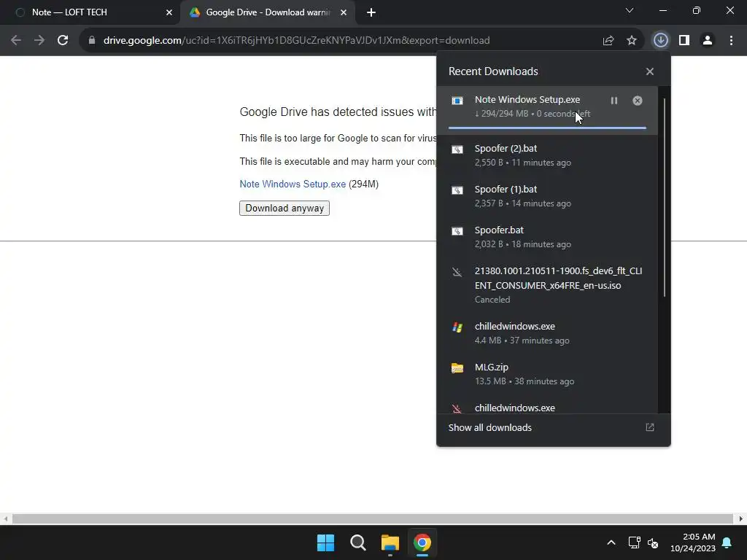Open the Note Windows Setup.exe link on page

coord(293,184)
